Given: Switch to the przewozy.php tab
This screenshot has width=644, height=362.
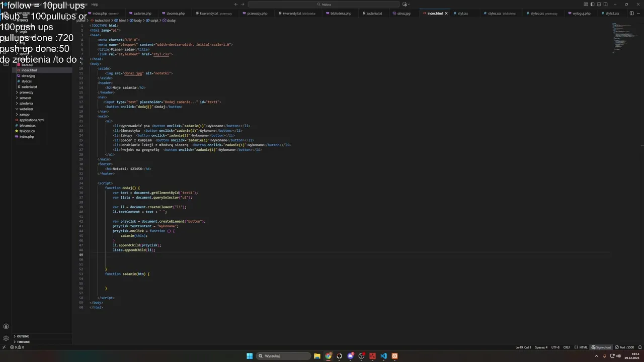Looking at the screenshot, I should [x=257, y=14].
